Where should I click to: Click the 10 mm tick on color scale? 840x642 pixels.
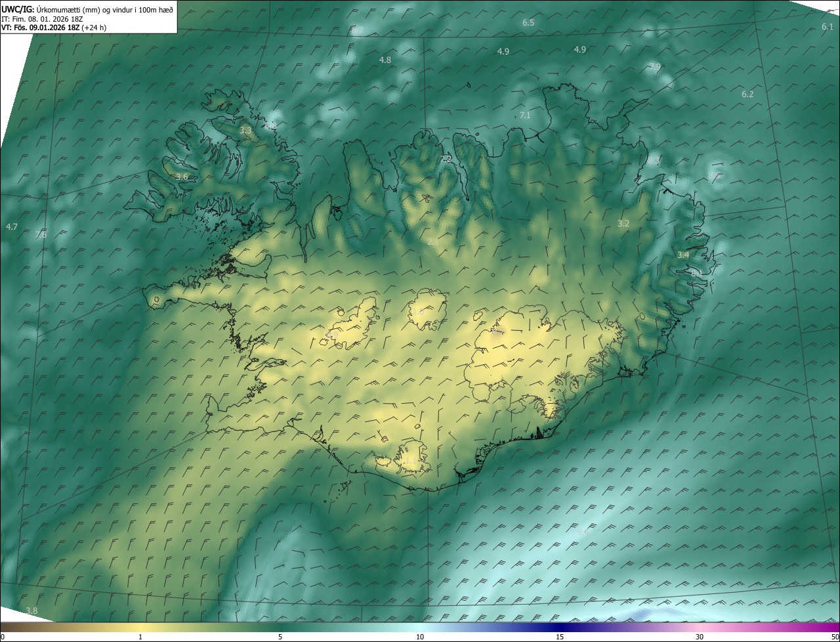[420, 636]
